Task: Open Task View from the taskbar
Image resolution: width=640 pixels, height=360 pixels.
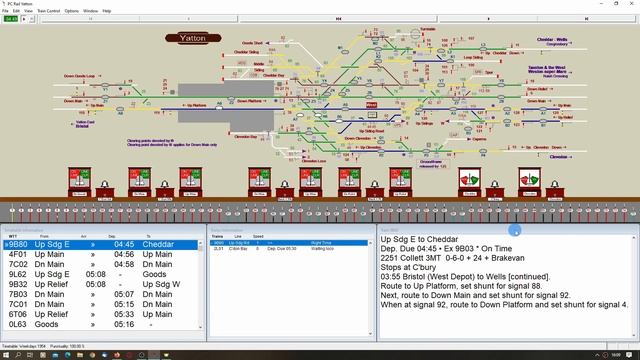Action: [30, 355]
